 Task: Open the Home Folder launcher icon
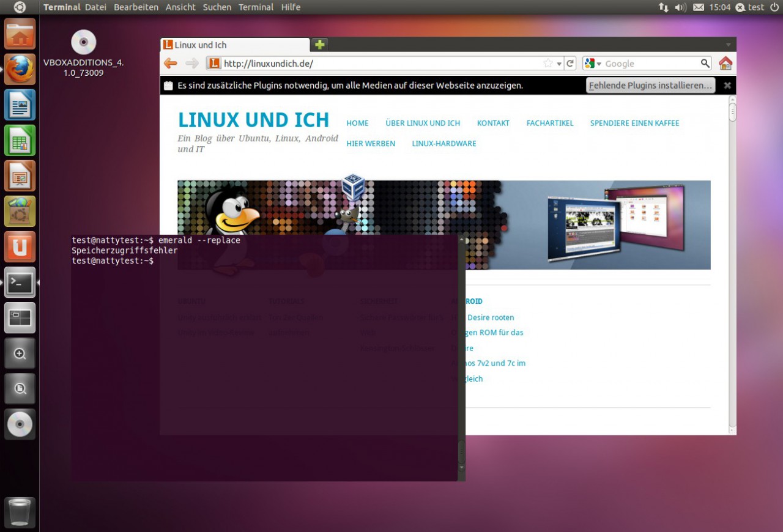20,34
